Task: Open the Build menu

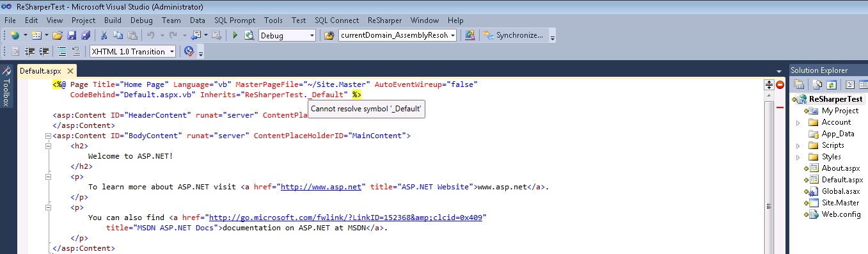Action: [x=113, y=20]
